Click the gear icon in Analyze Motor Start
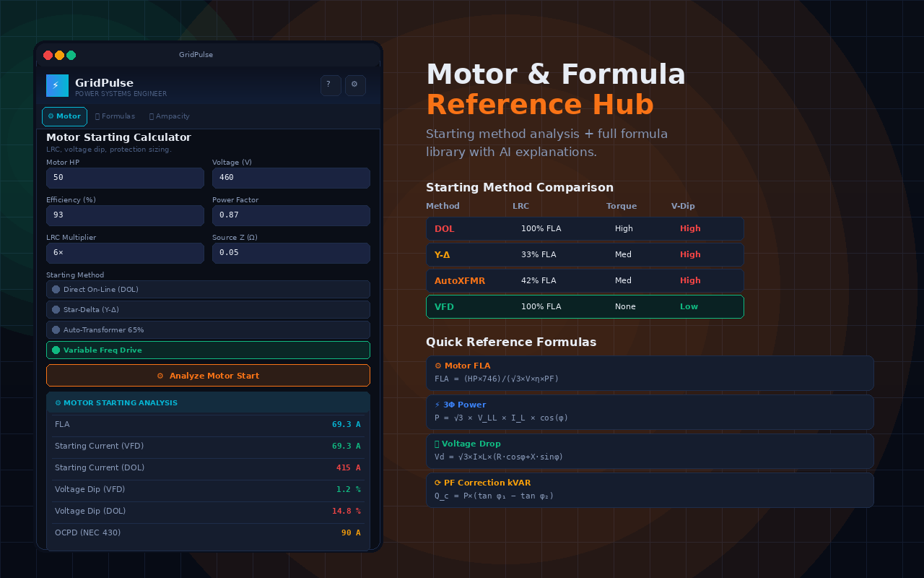This screenshot has width=924, height=578. click(160, 376)
